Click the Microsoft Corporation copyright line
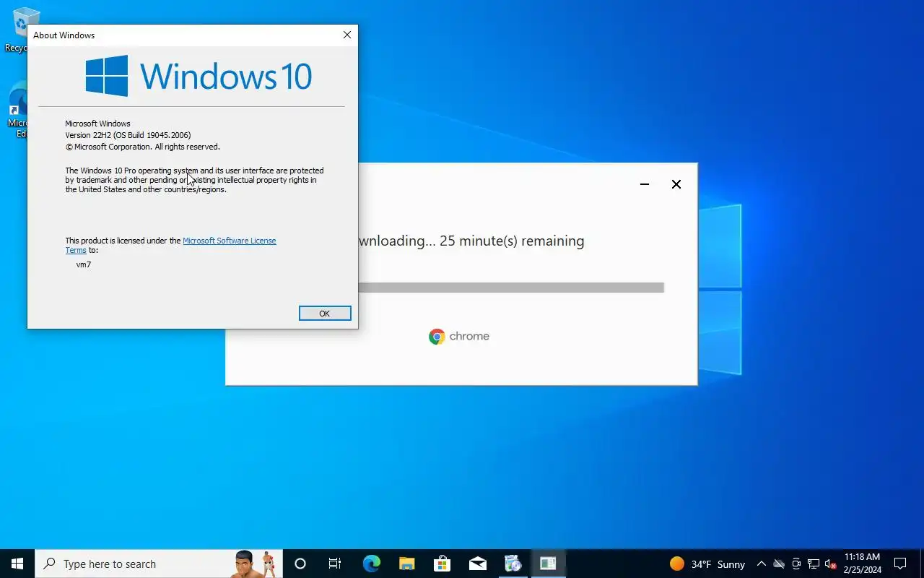 click(142, 147)
